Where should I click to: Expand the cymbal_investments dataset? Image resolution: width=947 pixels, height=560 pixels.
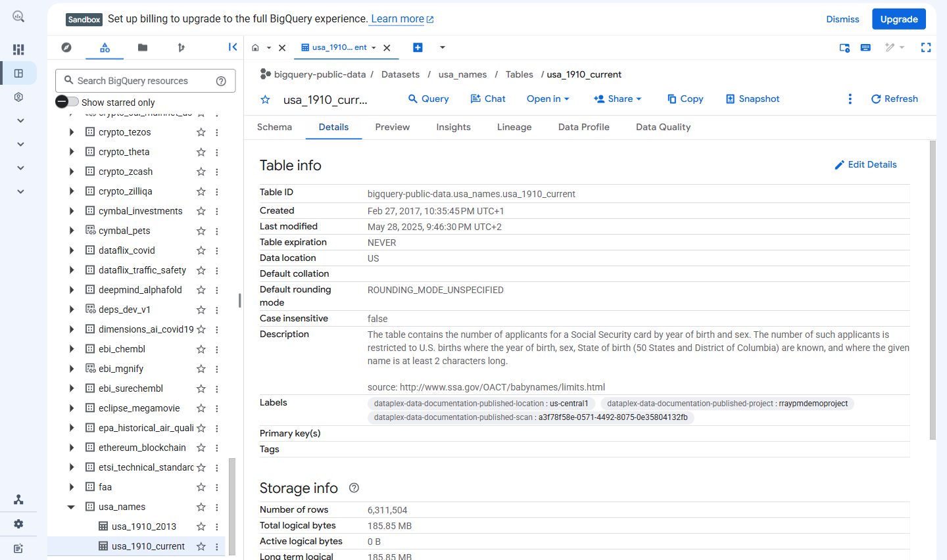pos(71,211)
